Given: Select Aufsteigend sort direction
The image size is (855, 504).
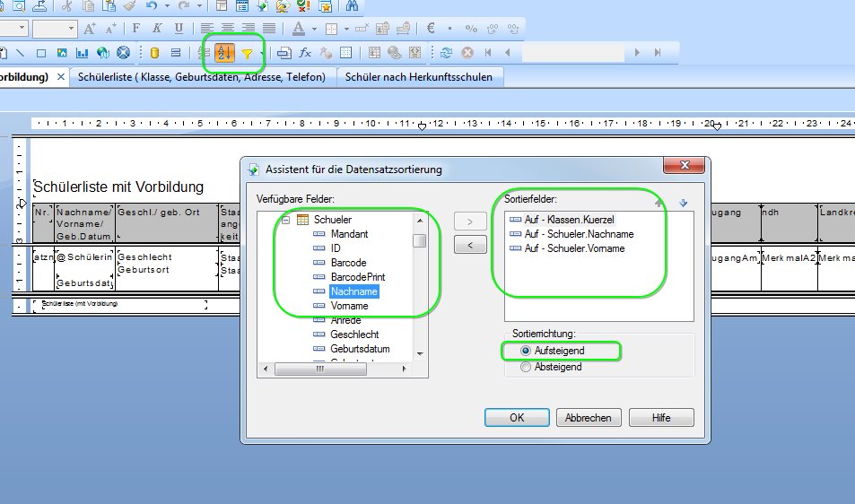Looking at the screenshot, I should point(554,351).
